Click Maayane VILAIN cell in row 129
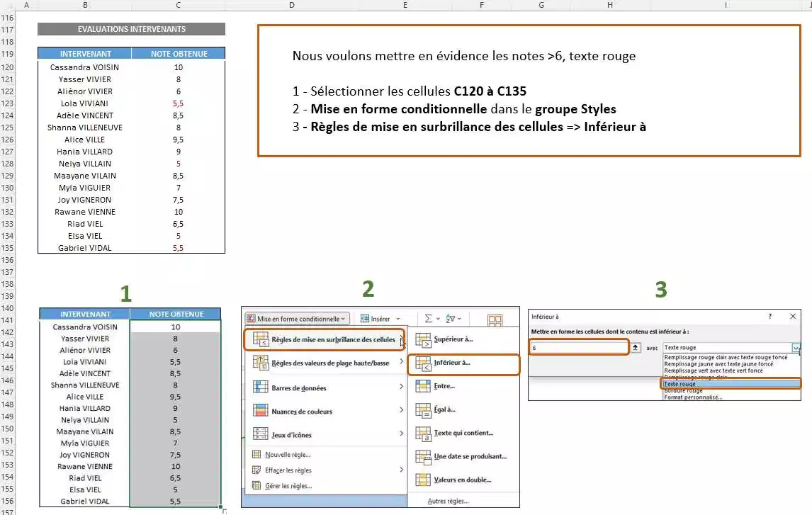 [85, 176]
